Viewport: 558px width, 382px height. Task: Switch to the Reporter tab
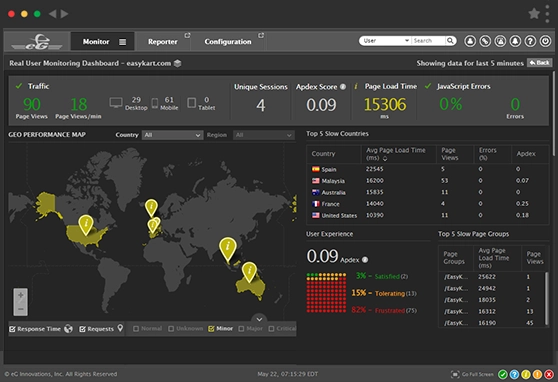(163, 42)
